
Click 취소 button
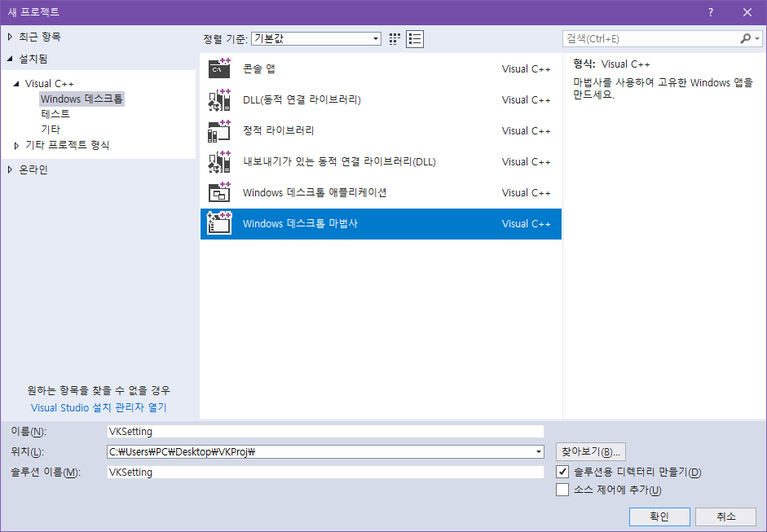(726, 517)
